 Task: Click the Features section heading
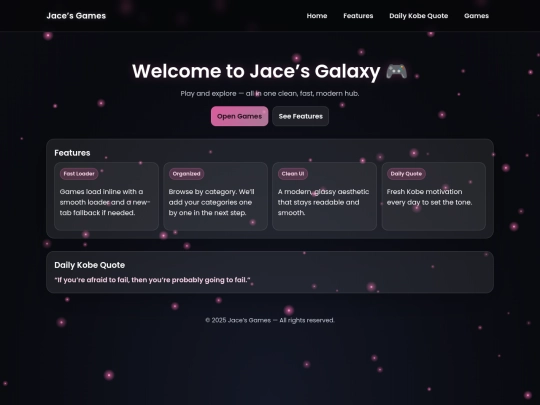72,153
